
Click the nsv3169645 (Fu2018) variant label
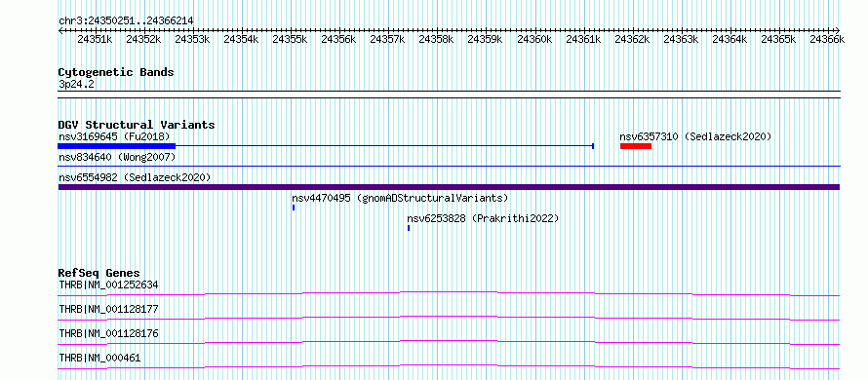pos(114,136)
